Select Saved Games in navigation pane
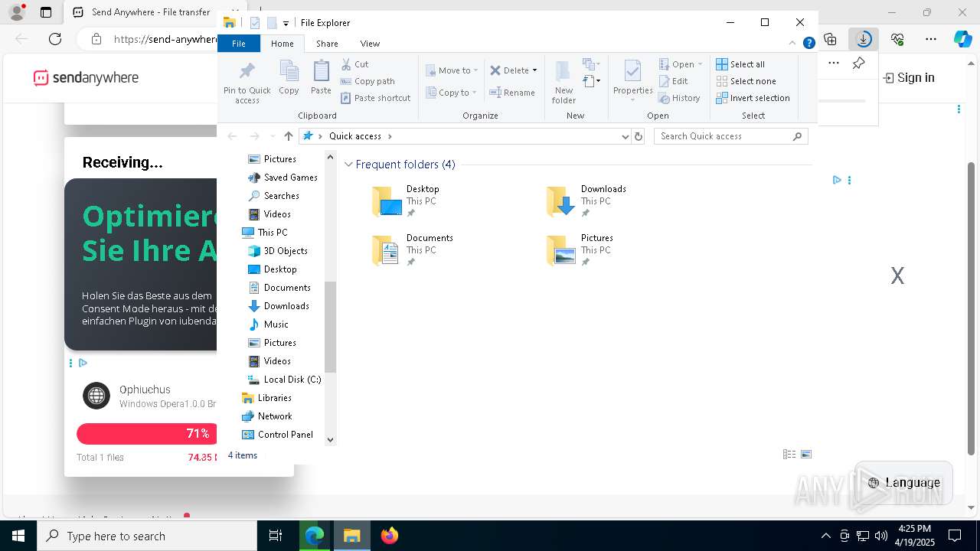 point(283,178)
